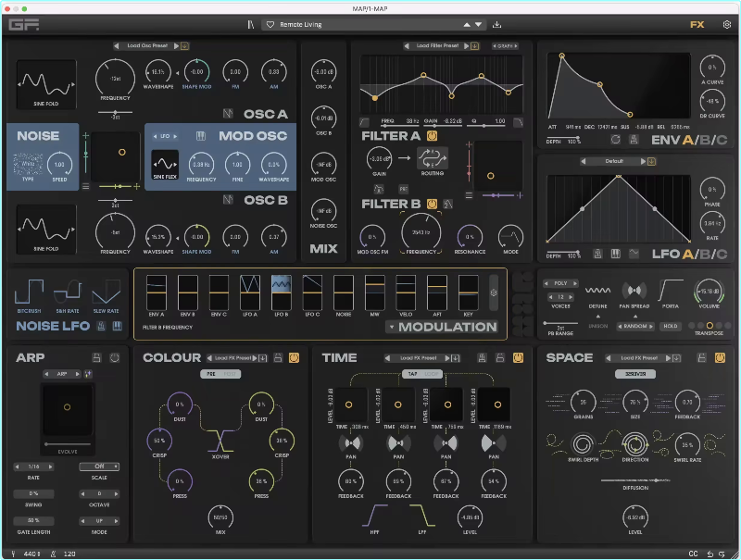Viewport: 741px width, 560px height.
Task: Switch to the FX tab
Action: [697, 25]
